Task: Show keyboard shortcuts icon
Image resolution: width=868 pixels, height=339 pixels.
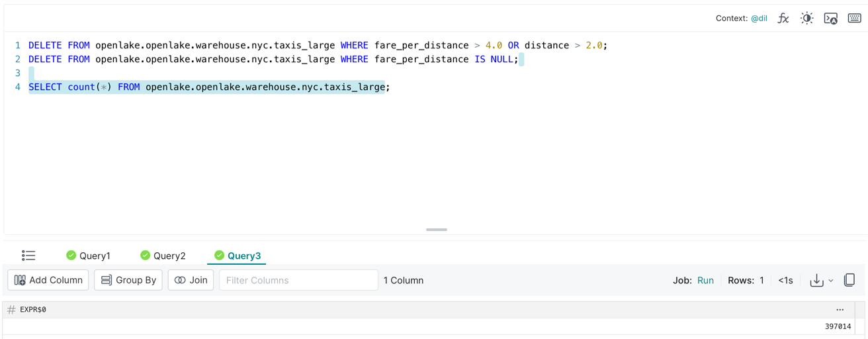Action: click(x=854, y=19)
